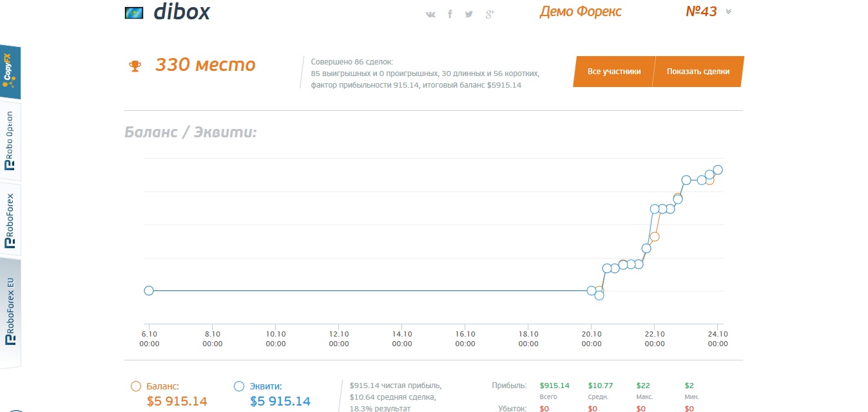Open the RoboOption side tab
Screen dimensions: 868x412
tap(10, 141)
